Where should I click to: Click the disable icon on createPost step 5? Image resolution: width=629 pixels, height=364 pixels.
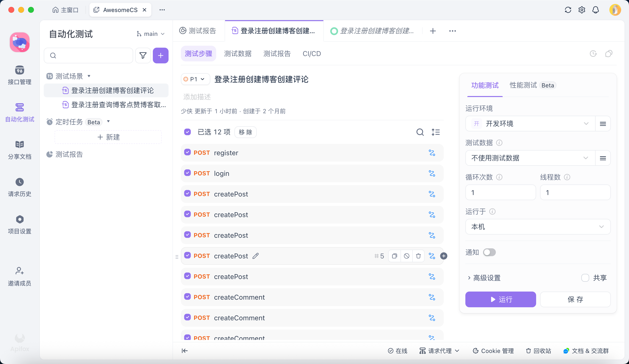406,256
